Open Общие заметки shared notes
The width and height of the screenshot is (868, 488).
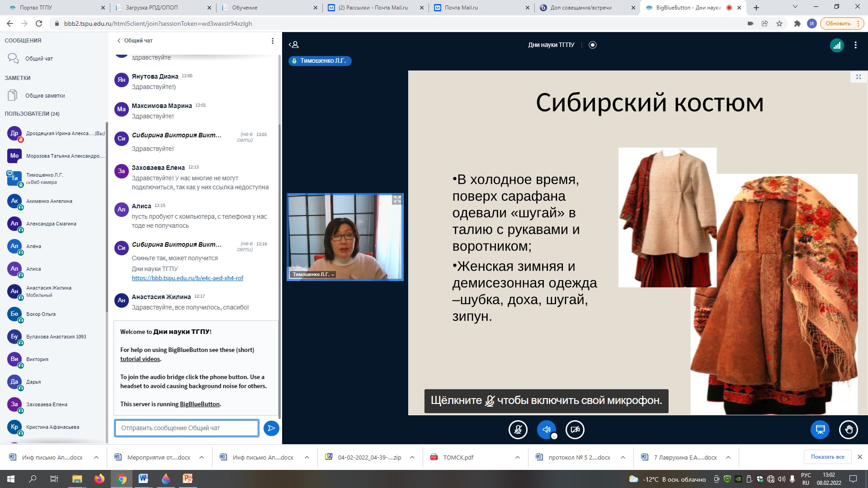tap(45, 96)
